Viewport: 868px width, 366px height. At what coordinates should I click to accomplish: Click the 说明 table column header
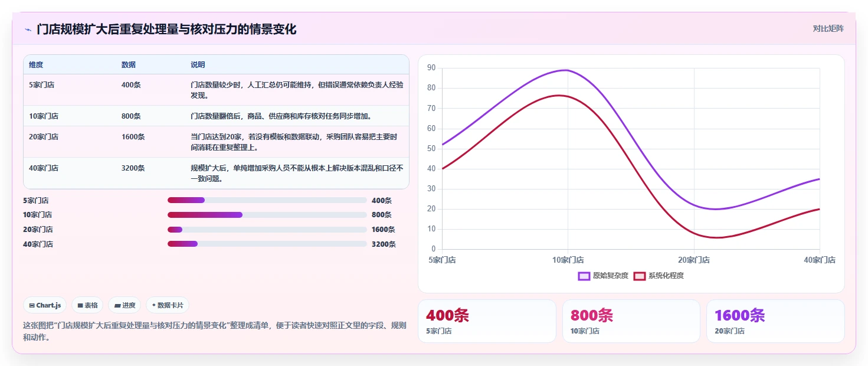tap(198, 64)
